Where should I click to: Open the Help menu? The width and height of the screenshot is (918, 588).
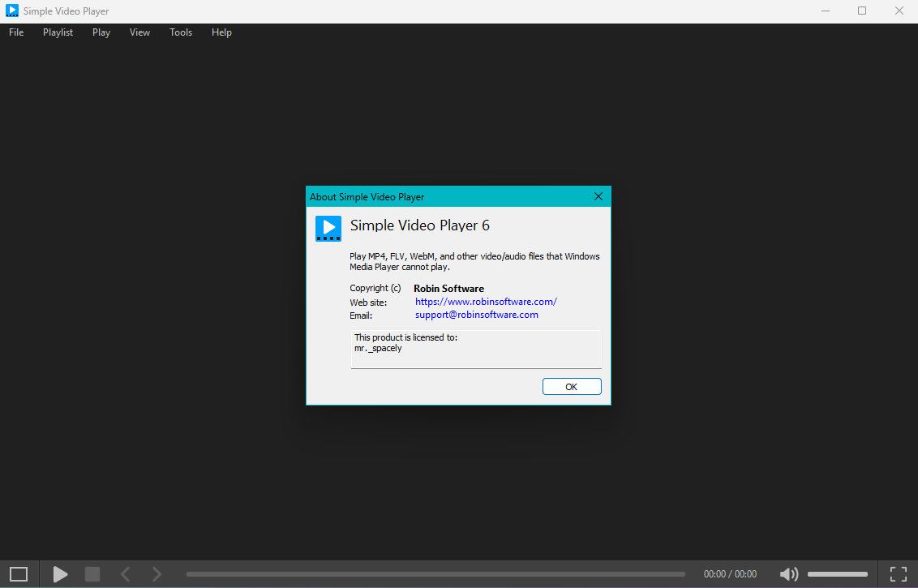[x=221, y=32]
